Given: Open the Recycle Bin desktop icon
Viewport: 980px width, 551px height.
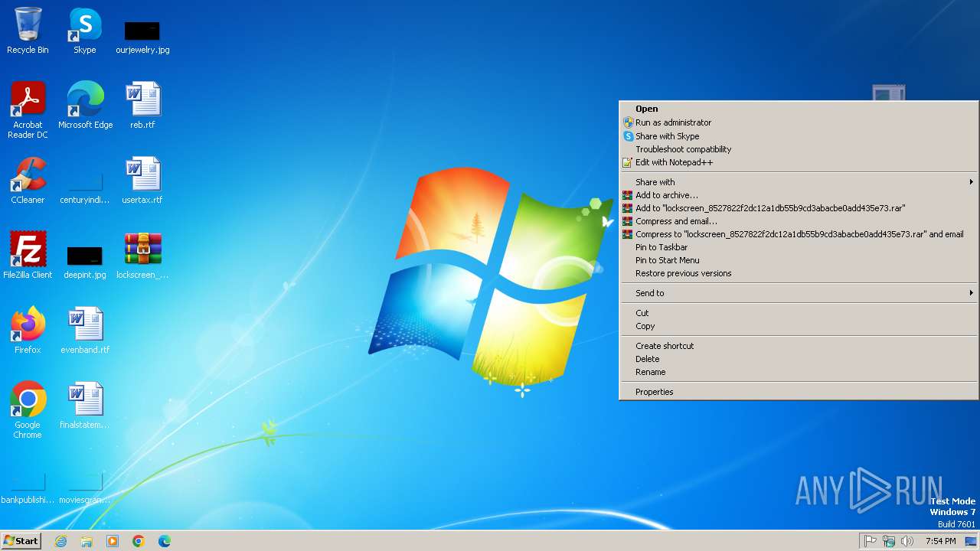Looking at the screenshot, I should [x=28, y=31].
